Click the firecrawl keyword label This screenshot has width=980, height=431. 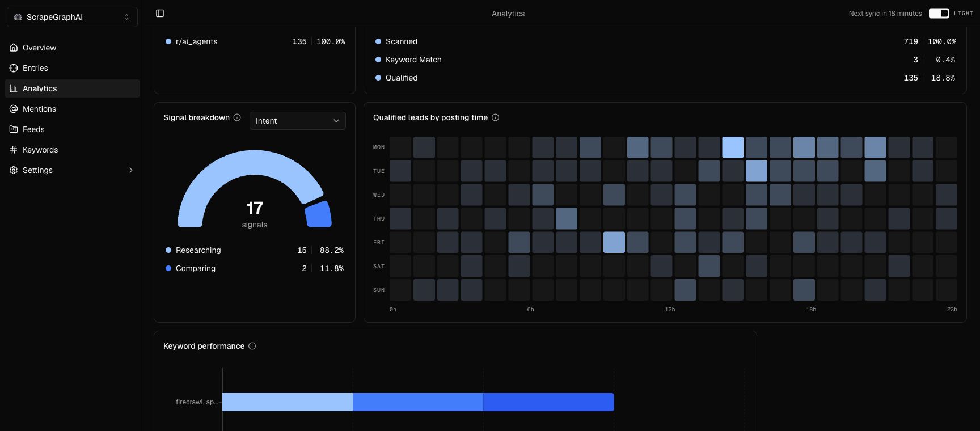(197, 402)
